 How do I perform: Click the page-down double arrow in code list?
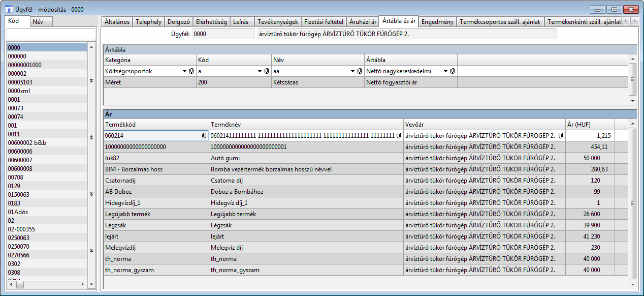click(91, 194)
